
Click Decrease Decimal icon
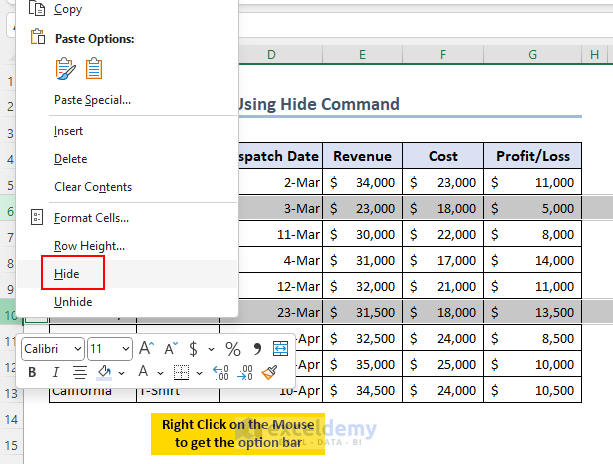(245, 373)
